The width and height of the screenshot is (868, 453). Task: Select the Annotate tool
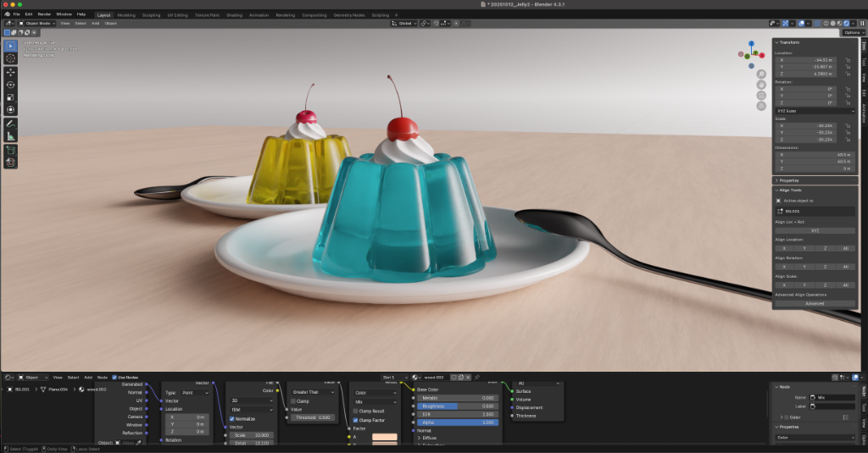(11, 124)
